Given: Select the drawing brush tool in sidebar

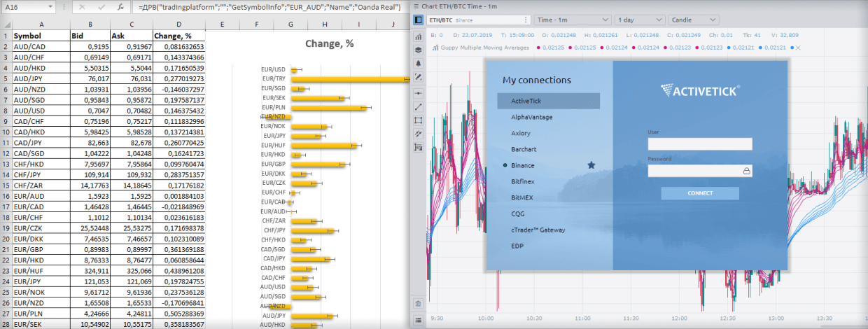Looking at the screenshot, I should [x=418, y=76].
